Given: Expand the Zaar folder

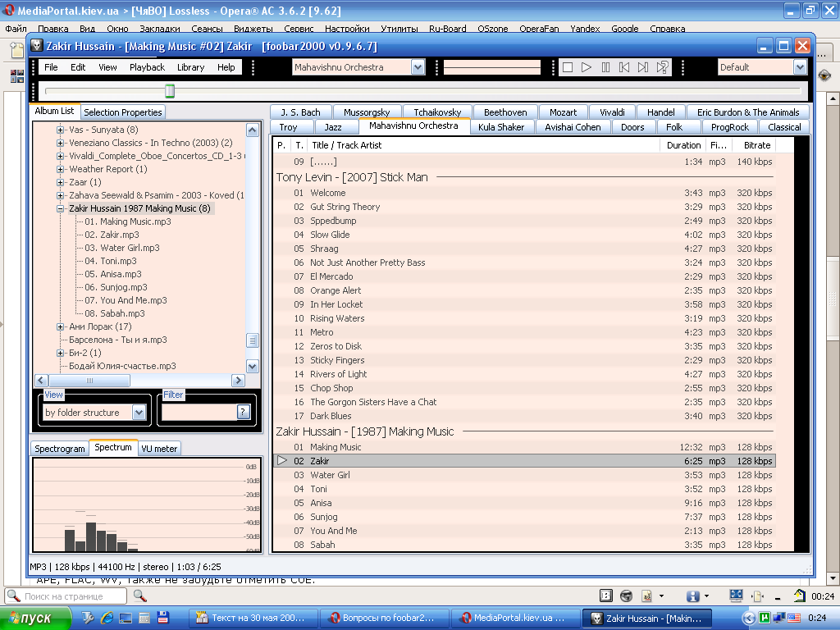Looking at the screenshot, I should [61, 182].
